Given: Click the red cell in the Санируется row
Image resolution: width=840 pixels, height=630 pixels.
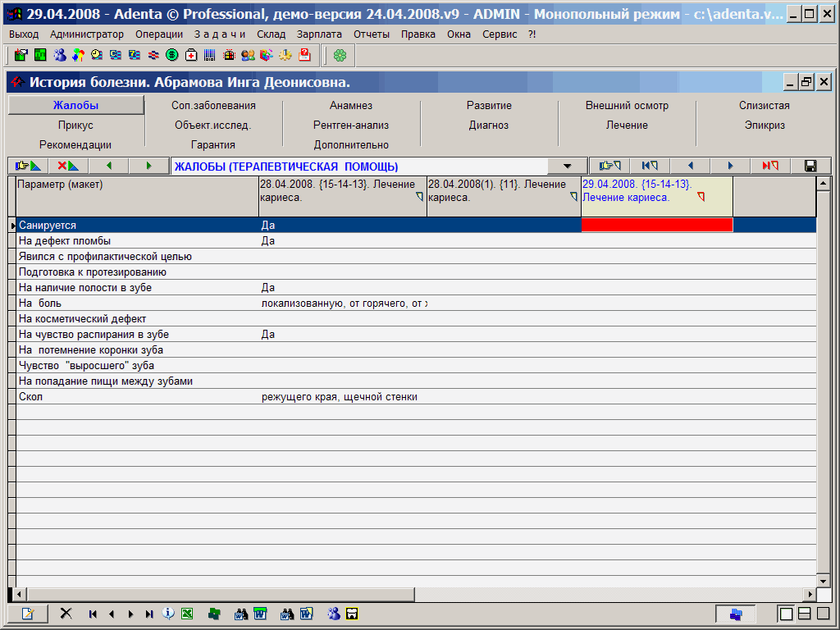Looking at the screenshot, I should click(656, 225).
